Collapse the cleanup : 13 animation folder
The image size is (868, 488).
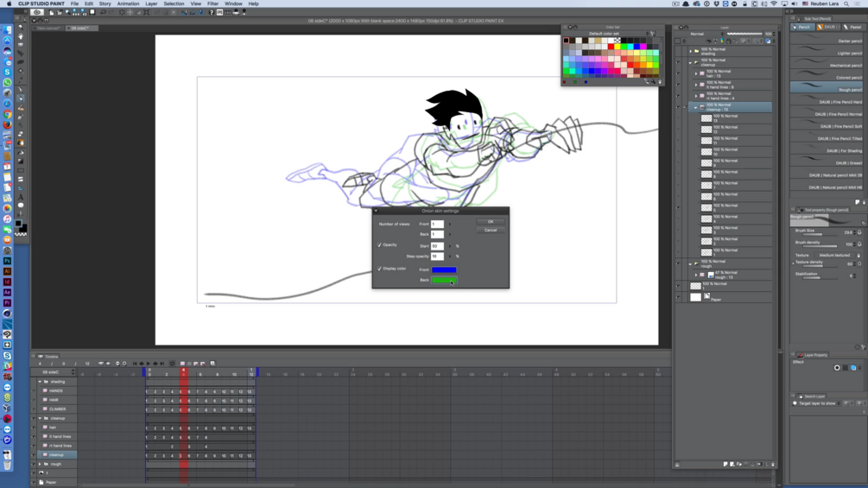click(696, 107)
